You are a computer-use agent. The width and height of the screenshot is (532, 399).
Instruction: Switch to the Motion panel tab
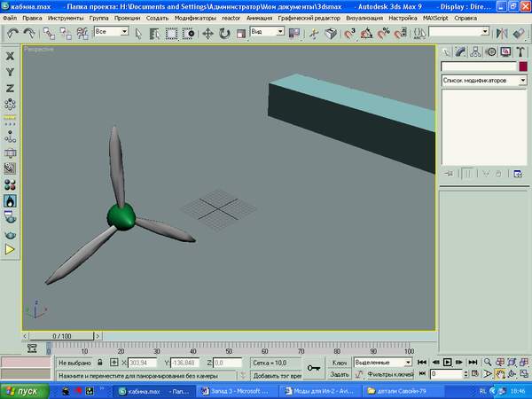pyautogui.click(x=490, y=52)
